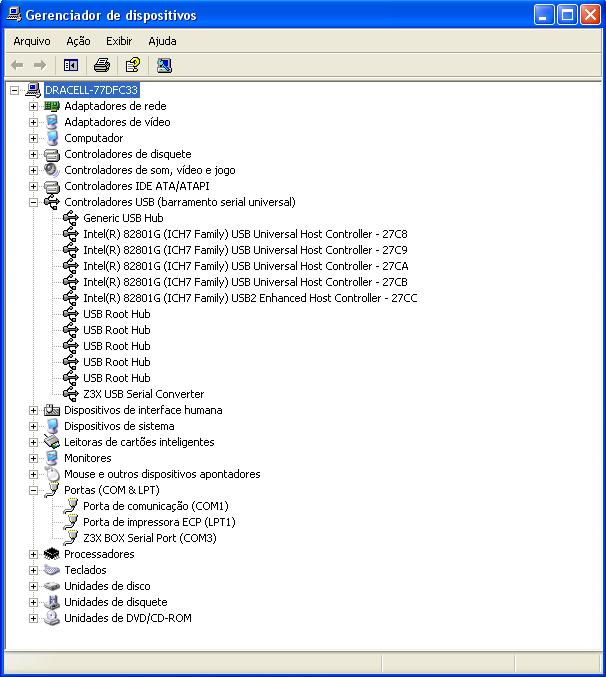Collapse Controladores USB node
Image resolution: width=606 pixels, height=677 pixels.
click(x=33, y=202)
